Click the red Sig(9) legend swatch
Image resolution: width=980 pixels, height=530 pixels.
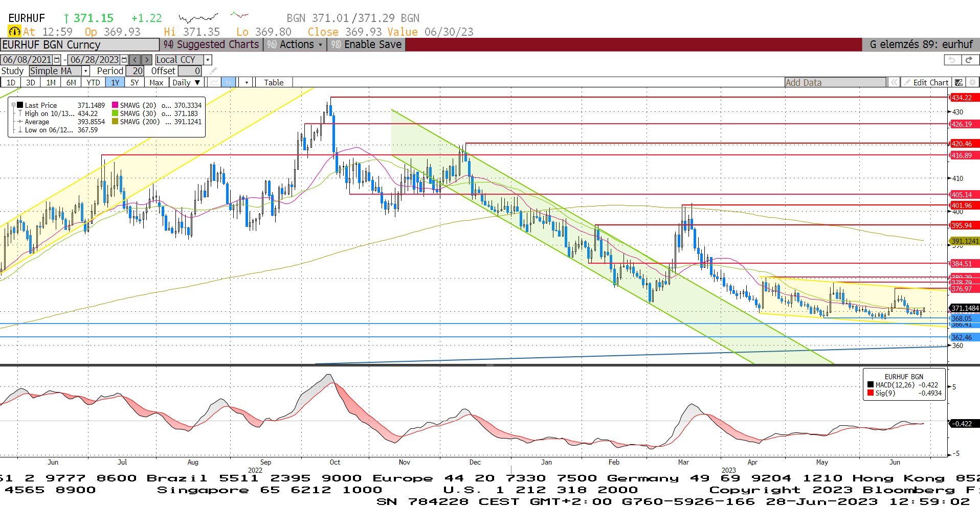point(871,393)
